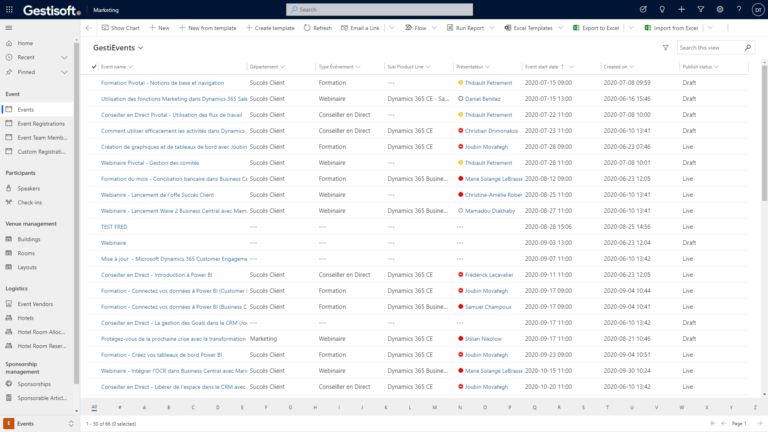Screen dimensions: 768x432
Task: Go to previous page arrow
Action: pos(723,423)
